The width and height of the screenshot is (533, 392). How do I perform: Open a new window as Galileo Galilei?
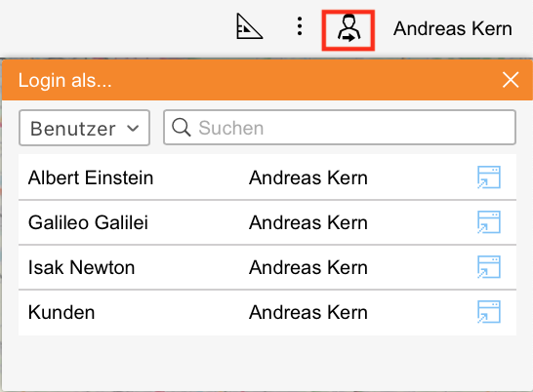[x=489, y=222]
